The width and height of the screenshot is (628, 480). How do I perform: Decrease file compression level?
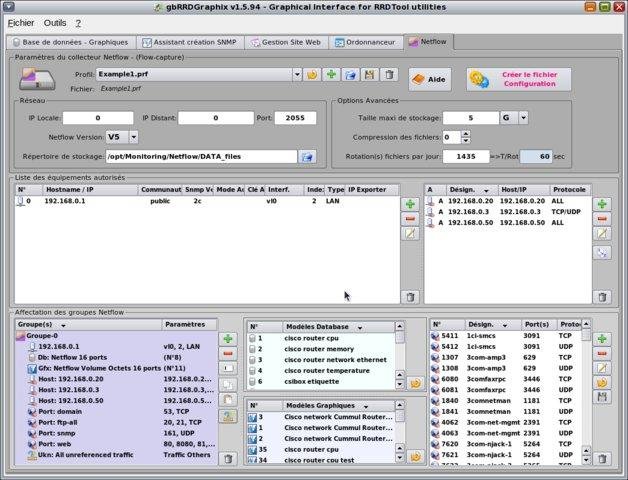pyautogui.click(x=465, y=140)
